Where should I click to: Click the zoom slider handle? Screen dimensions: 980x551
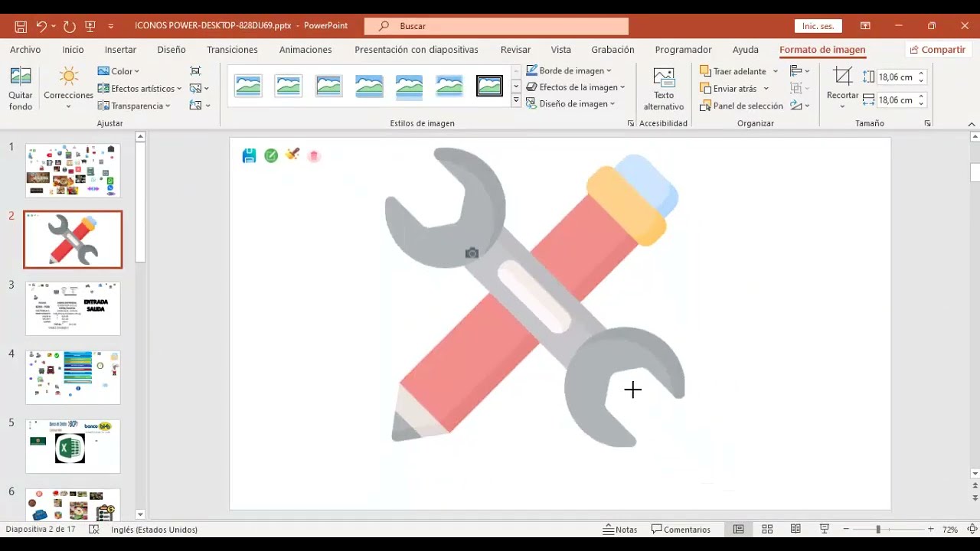pyautogui.click(x=878, y=530)
